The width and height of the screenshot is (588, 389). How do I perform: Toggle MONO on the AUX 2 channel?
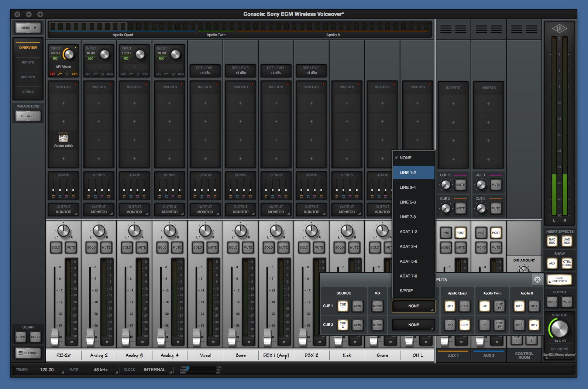(x=481, y=248)
